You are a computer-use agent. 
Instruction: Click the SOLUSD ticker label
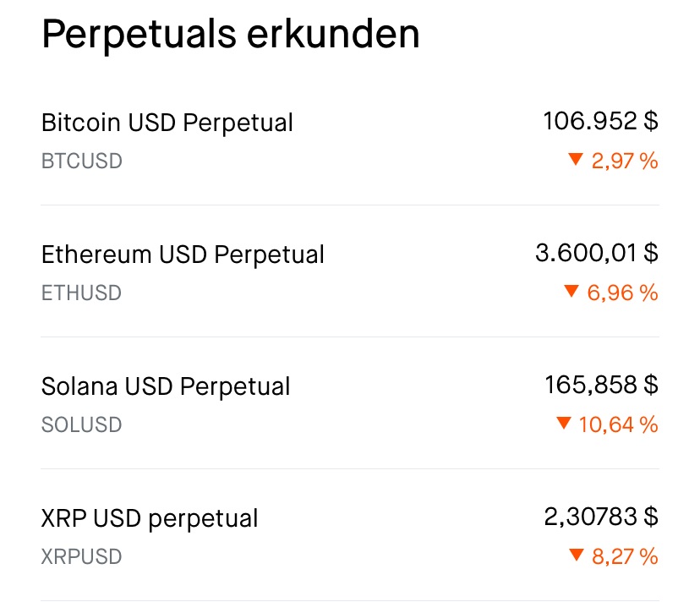pyautogui.click(x=81, y=424)
